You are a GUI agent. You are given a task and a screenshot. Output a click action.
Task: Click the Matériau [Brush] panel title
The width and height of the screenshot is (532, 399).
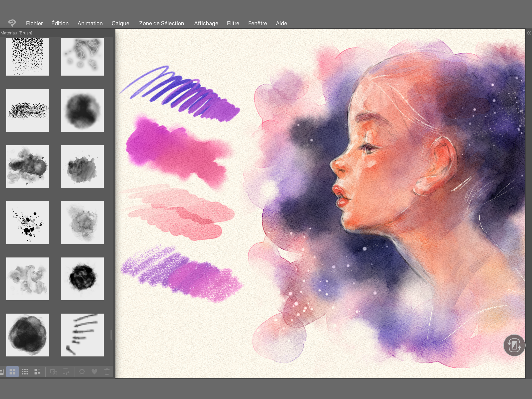[16, 33]
